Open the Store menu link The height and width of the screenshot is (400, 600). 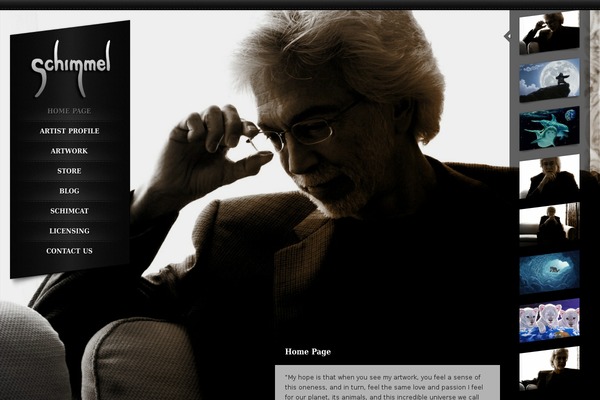point(69,171)
